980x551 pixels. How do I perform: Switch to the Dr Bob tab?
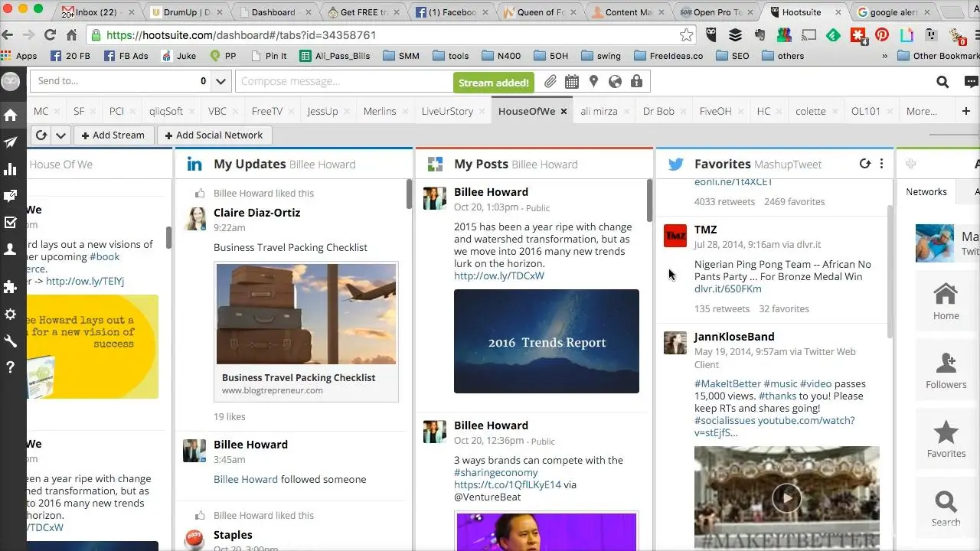(658, 111)
